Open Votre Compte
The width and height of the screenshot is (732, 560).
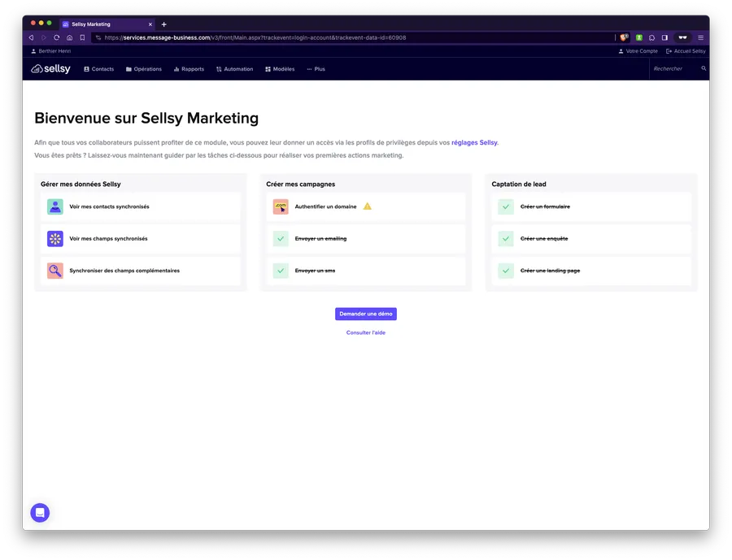(638, 51)
